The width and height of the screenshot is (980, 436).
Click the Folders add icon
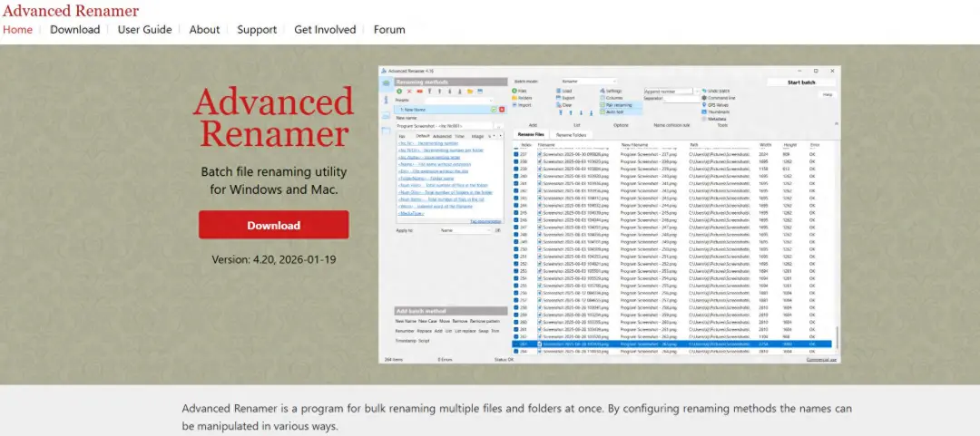click(514, 98)
